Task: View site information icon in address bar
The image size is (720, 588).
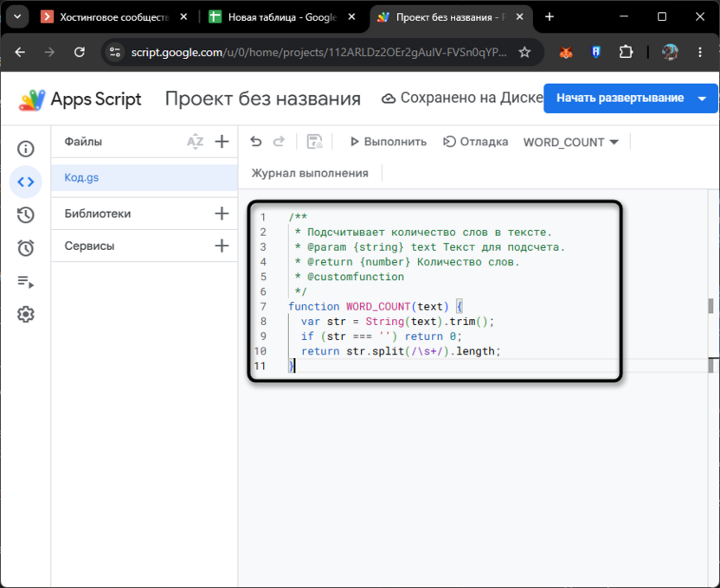Action: tap(115, 52)
